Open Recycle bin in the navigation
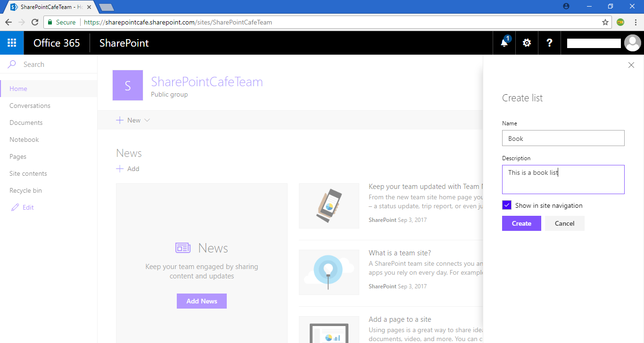Image resolution: width=644 pixels, height=343 pixels. click(x=25, y=190)
